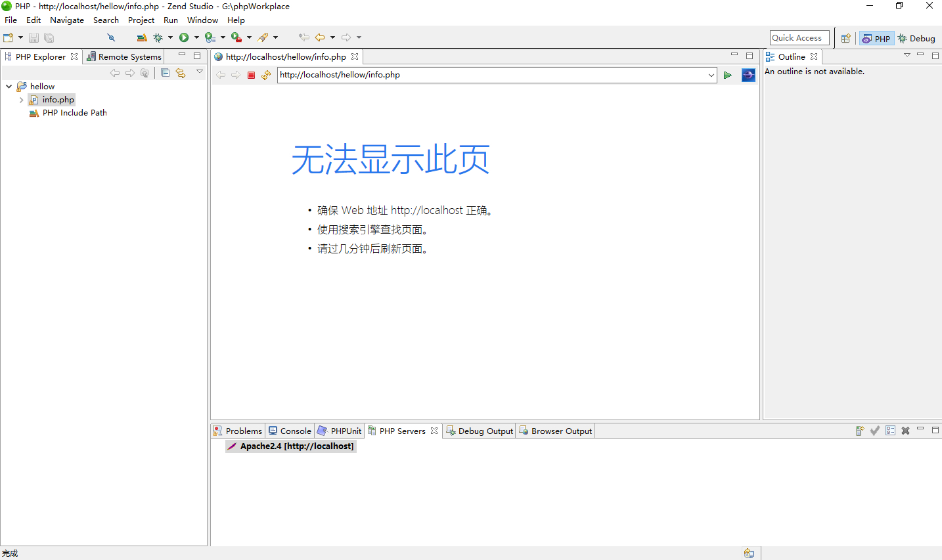Close the PHP Explorer view
The image size is (942, 560).
74,57
